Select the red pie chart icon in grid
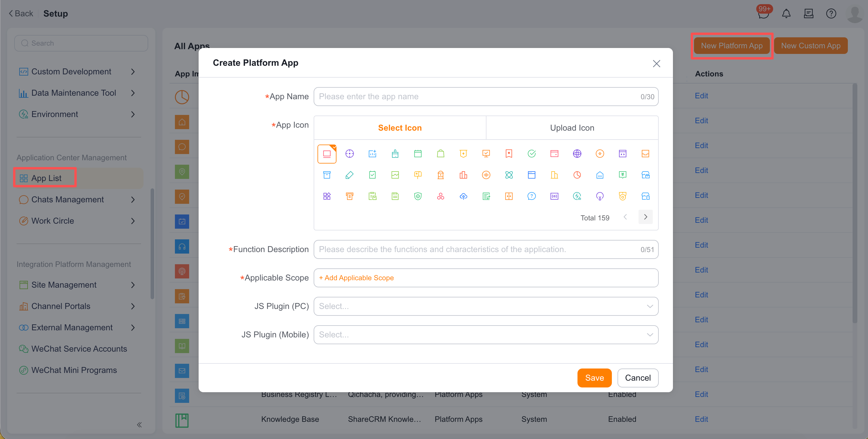 577,175
